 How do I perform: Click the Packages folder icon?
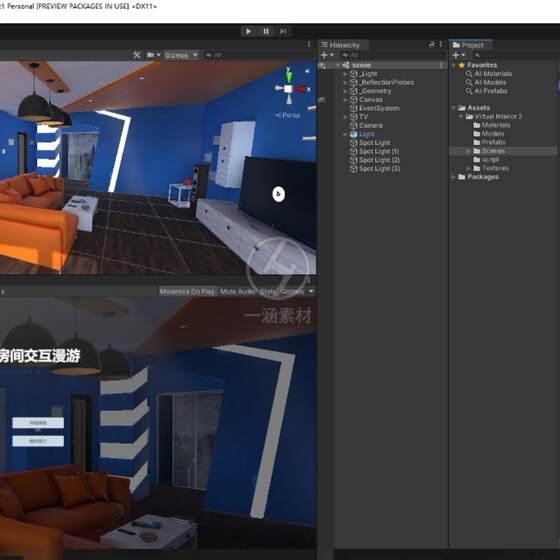[462, 177]
